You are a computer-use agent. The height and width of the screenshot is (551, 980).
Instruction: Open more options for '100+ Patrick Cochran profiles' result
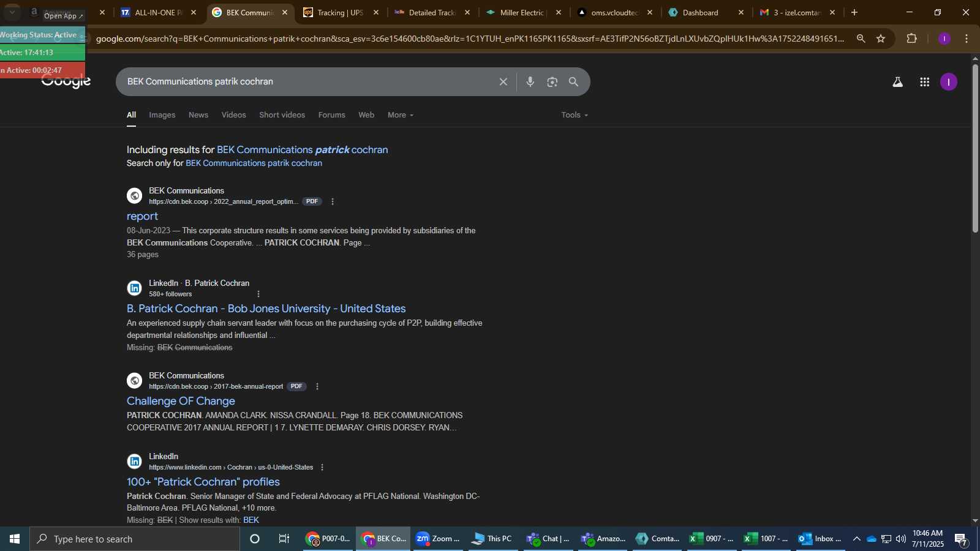click(x=322, y=467)
